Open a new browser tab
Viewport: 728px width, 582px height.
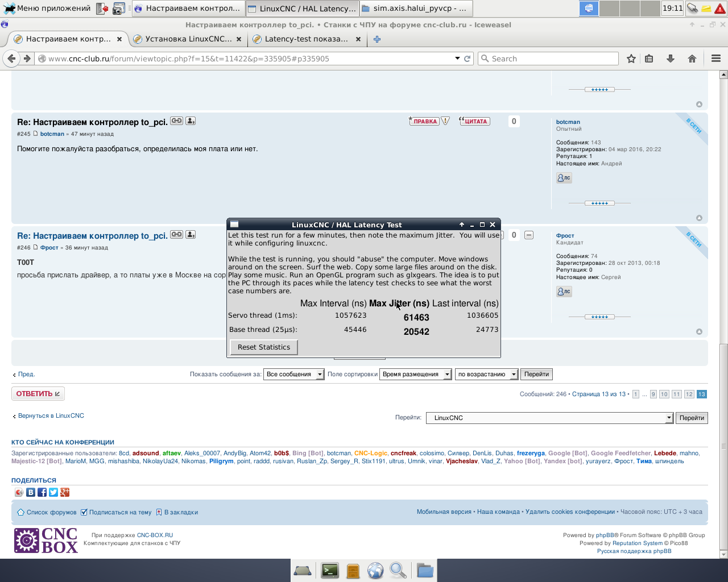(x=377, y=39)
